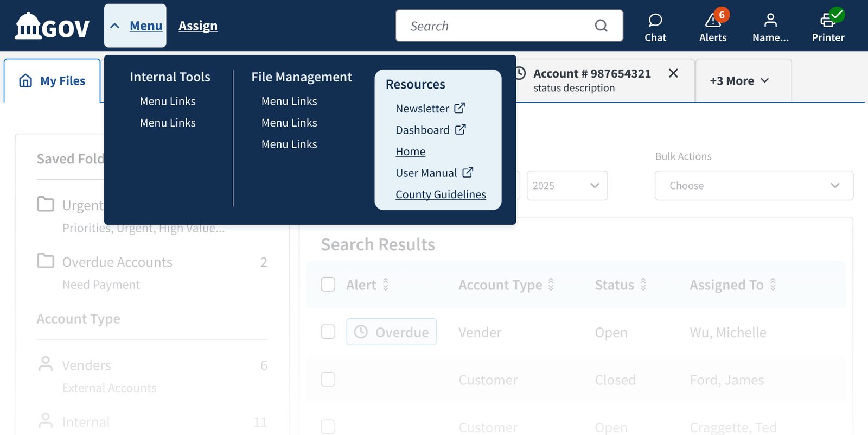The image size is (868, 435).
Task: Click the Urgent folder icon
Action: coord(46,204)
